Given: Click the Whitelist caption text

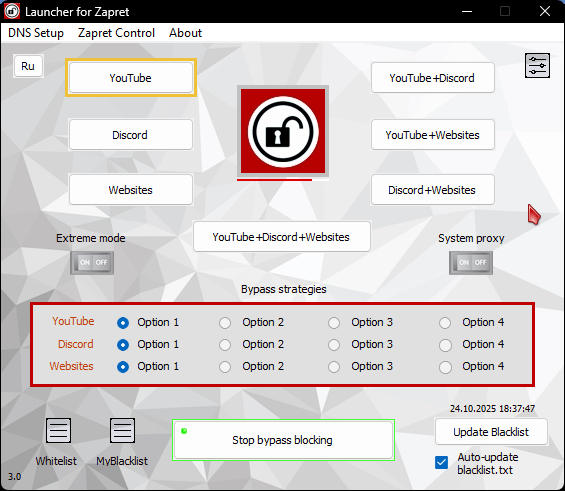Looking at the screenshot, I should 56,461.
